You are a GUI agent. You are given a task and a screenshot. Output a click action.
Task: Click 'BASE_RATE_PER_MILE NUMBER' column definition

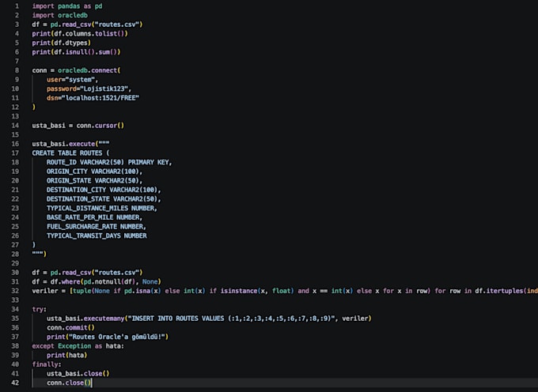(94, 217)
